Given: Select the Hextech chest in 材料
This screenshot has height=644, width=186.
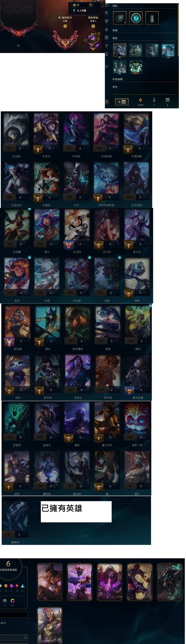Looking at the screenshot, I should pyautogui.click(x=120, y=18).
